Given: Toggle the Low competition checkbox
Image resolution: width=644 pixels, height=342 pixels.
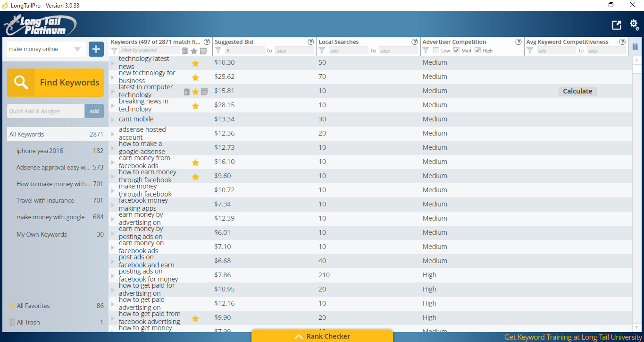Looking at the screenshot, I should pyautogui.click(x=436, y=51).
